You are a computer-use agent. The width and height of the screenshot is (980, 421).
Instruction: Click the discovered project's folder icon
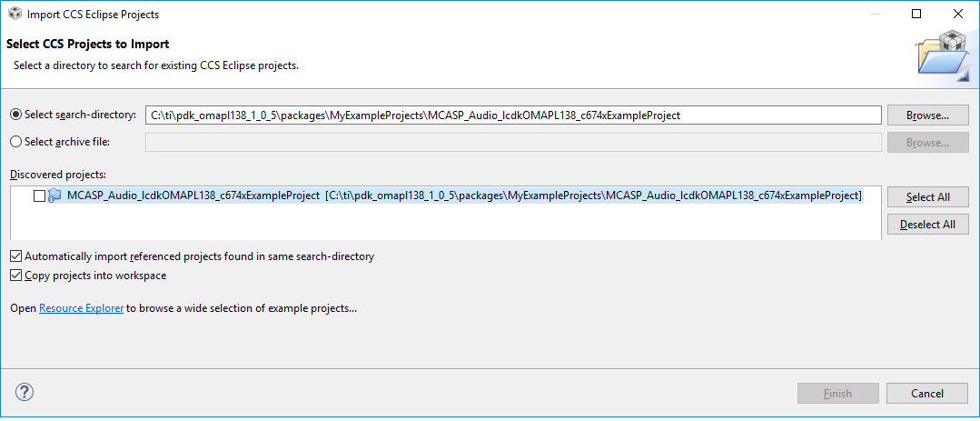click(54, 195)
